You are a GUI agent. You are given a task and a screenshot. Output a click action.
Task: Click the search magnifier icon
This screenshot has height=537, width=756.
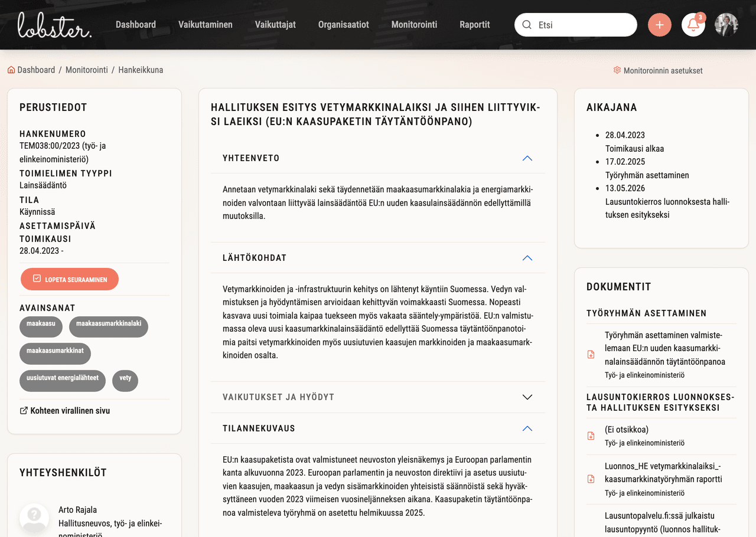pyautogui.click(x=527, y=25)
